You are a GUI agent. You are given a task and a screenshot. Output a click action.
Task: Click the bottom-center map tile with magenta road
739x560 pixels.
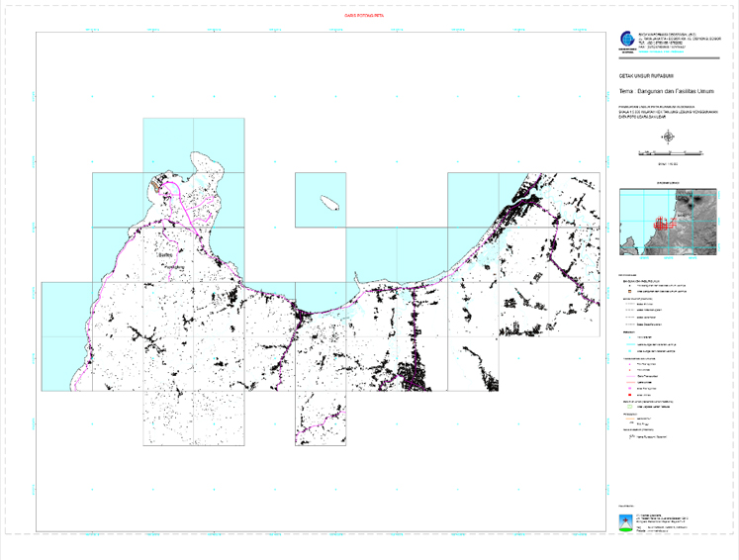(321, 418)
